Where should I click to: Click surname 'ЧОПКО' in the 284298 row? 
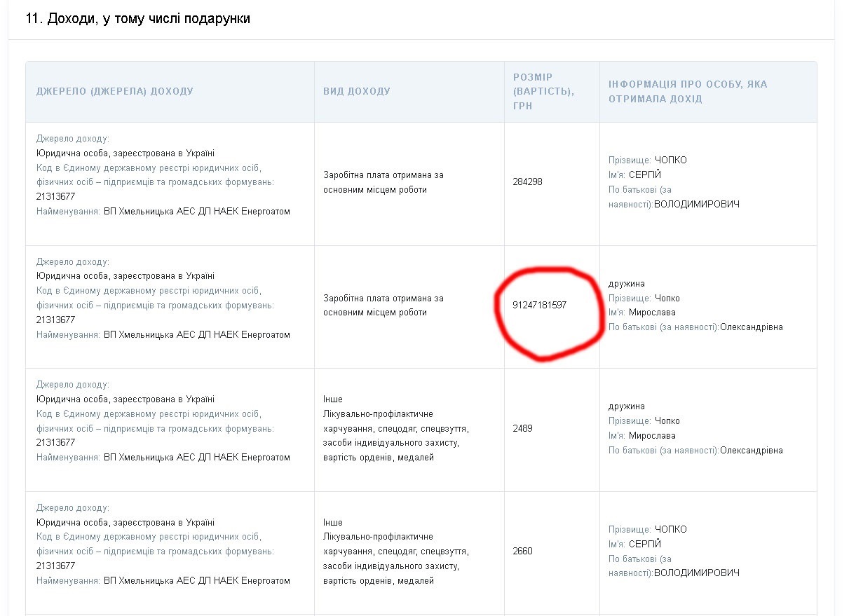pyautogui.click(x=671, y=160)
